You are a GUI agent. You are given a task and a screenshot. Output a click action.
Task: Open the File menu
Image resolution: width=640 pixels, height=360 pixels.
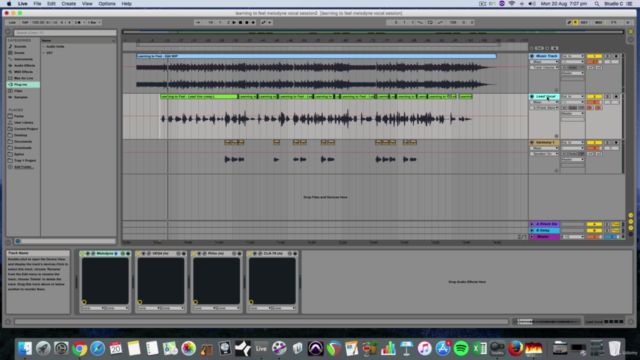pyautogui.click(x=37, y=4)
